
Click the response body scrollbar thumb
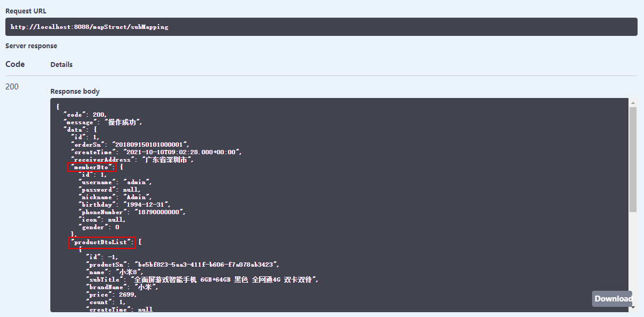point(633,161)
